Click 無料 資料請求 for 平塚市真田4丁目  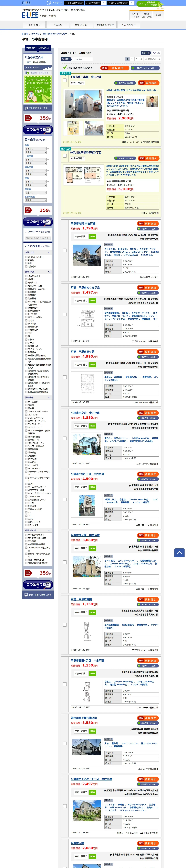(x=148, y=661)
